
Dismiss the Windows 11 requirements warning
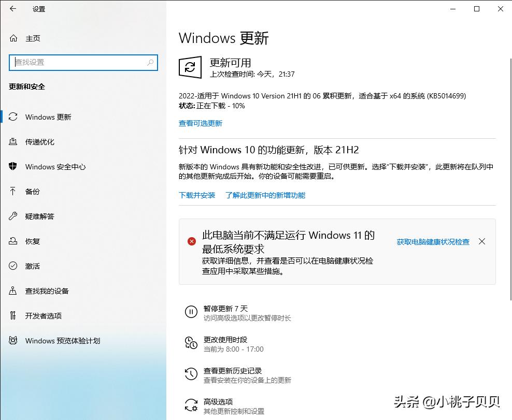click(482, 241)
